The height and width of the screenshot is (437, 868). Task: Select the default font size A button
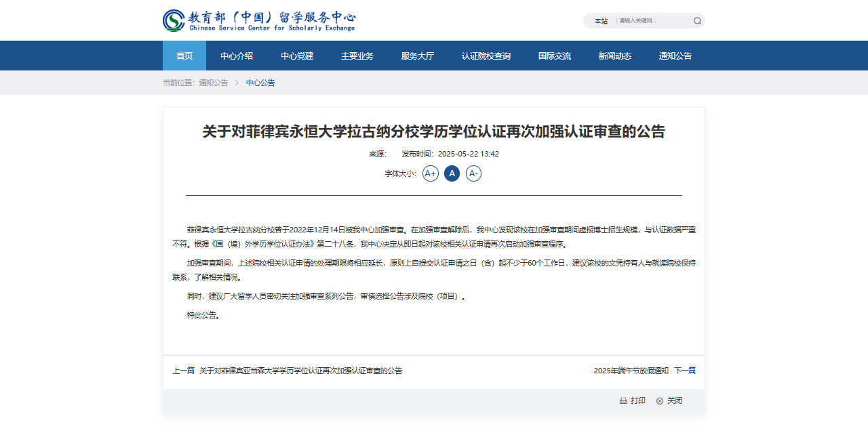point(452,173)
